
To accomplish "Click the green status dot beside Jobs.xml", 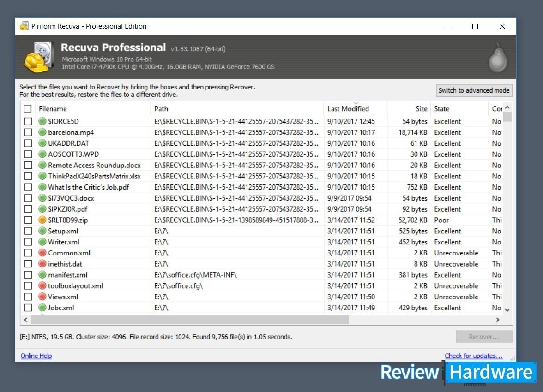I will click(42, 308).
